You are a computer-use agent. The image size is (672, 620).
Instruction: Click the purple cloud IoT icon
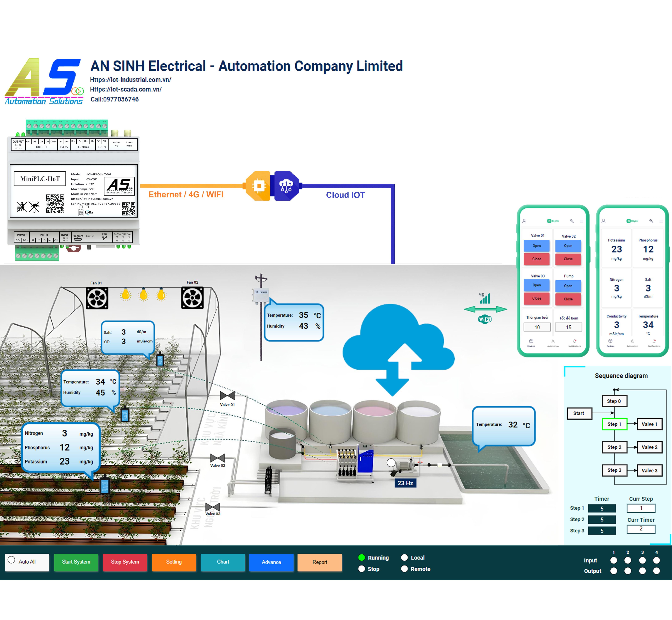[287, 186]
